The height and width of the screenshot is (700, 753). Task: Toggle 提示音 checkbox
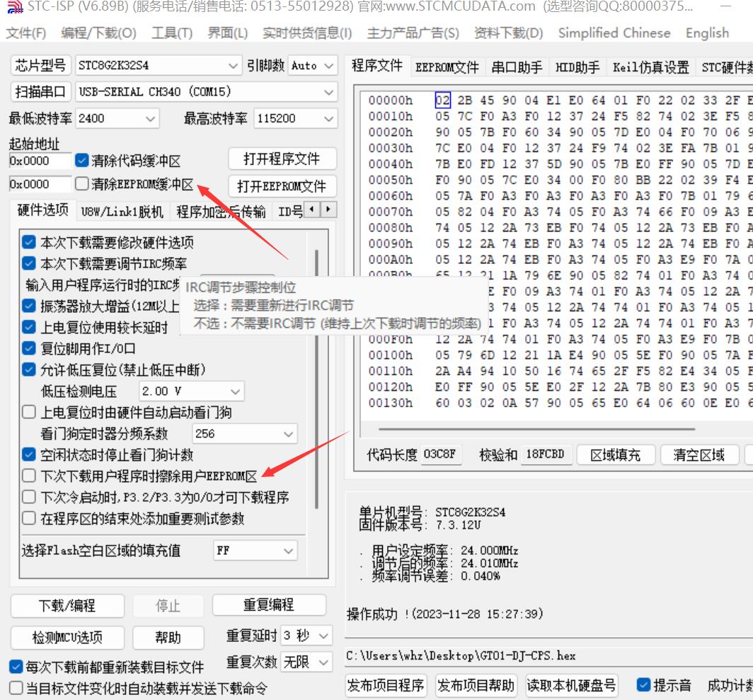(x=643, y=684)
